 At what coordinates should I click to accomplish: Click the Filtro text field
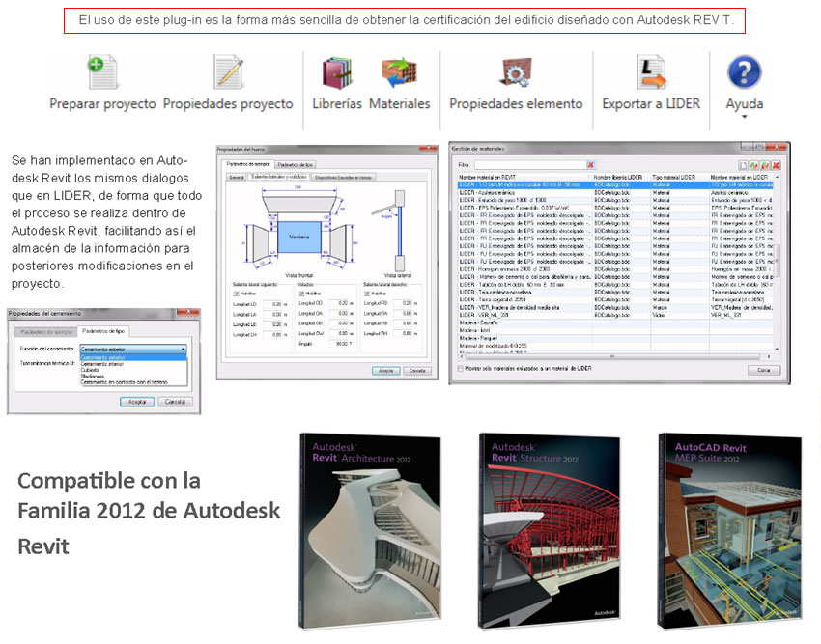coord(530,165)
